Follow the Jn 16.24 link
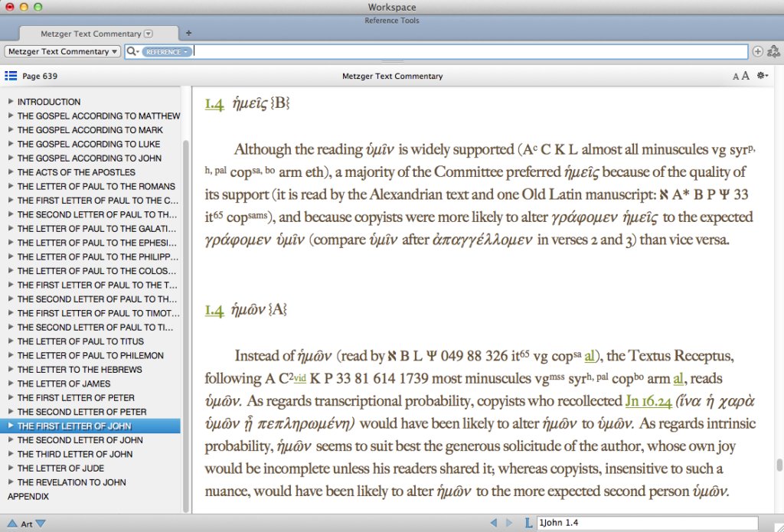 coord(648,401)
